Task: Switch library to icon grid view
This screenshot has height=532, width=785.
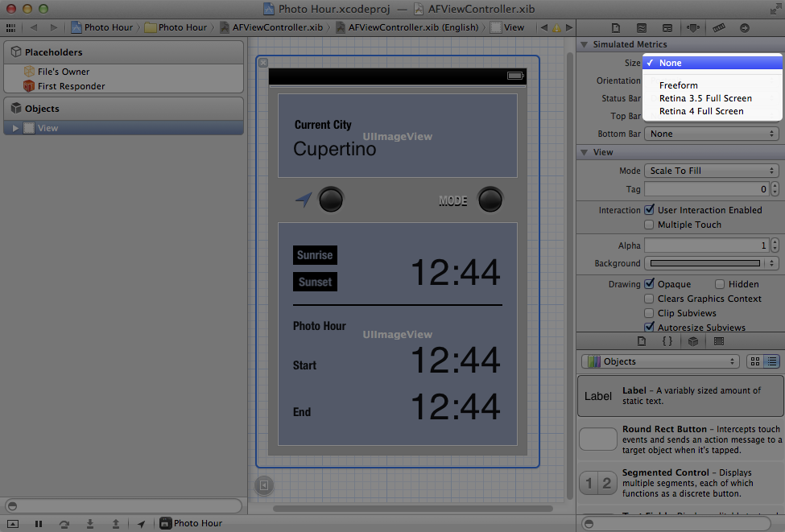Action: click(x=755, y=362)
